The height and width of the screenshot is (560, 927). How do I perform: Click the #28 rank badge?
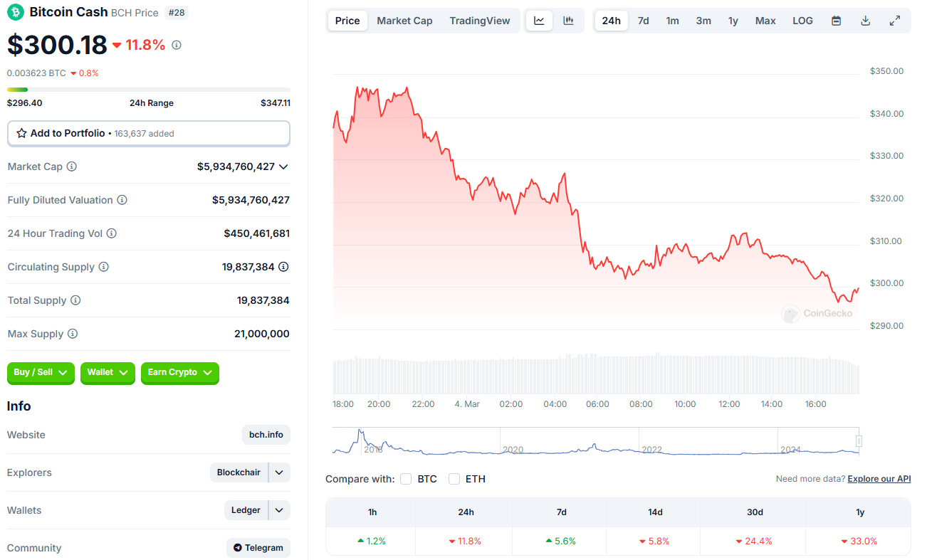(176, 13)
